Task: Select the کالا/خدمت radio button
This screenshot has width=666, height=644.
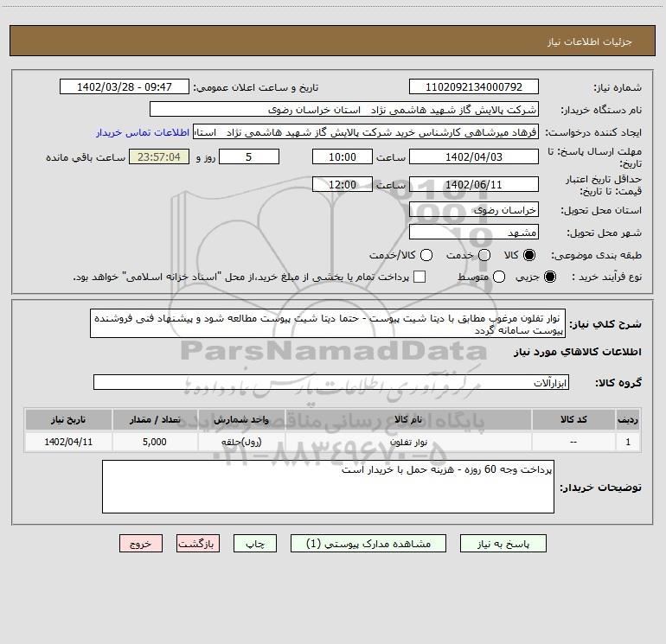Action: click(426, 255)
